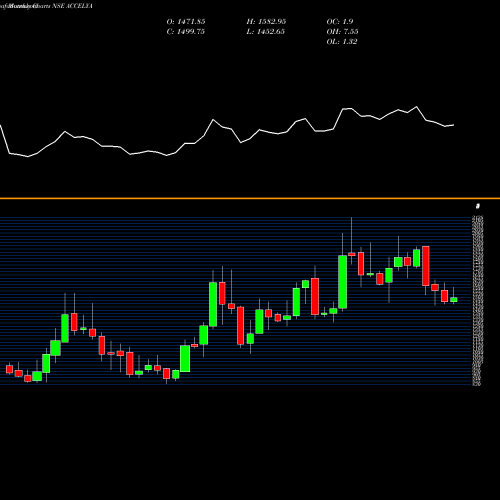Click the OH: 7.55 value
500x500 pixels.
point(342,32)
